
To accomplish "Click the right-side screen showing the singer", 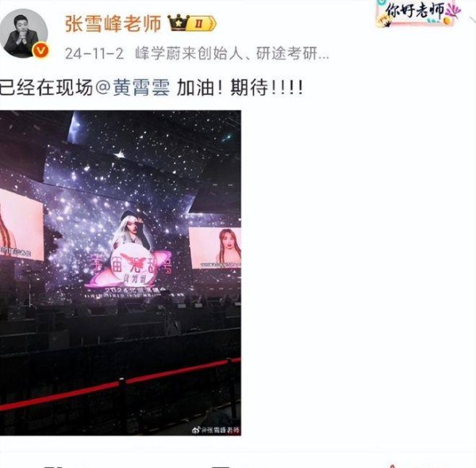I will pyautogui.click(x=215, y=248).
